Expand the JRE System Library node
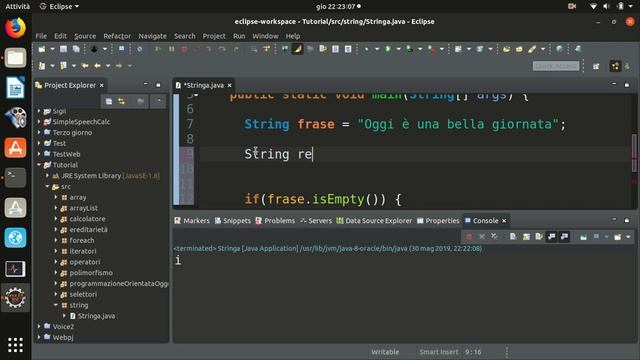This screenshot has width=640, height=360. (47, 176)
